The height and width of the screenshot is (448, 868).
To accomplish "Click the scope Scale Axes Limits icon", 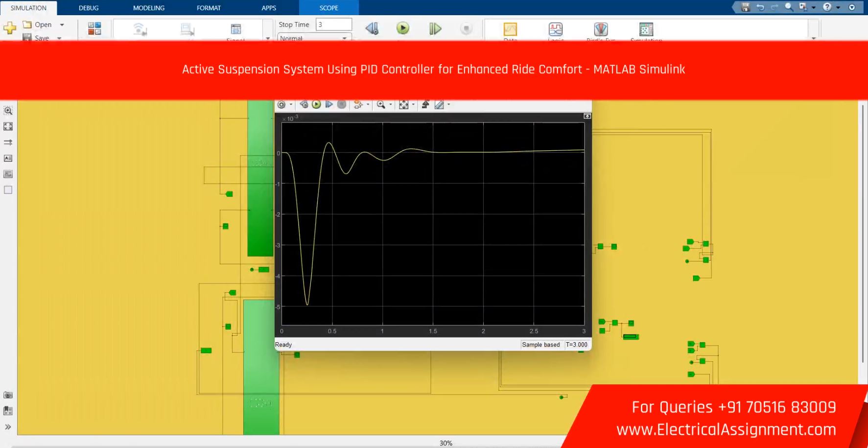I will click(403, 105).
